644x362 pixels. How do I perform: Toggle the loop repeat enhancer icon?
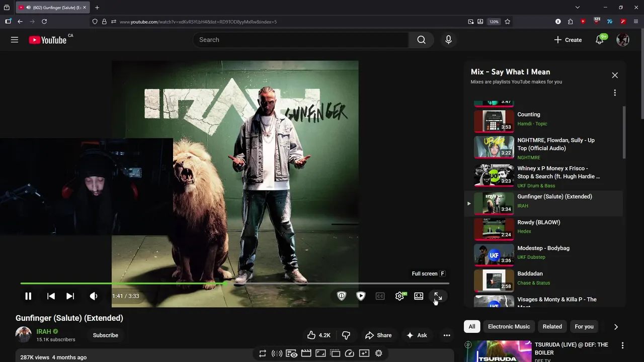coord(262,353)
